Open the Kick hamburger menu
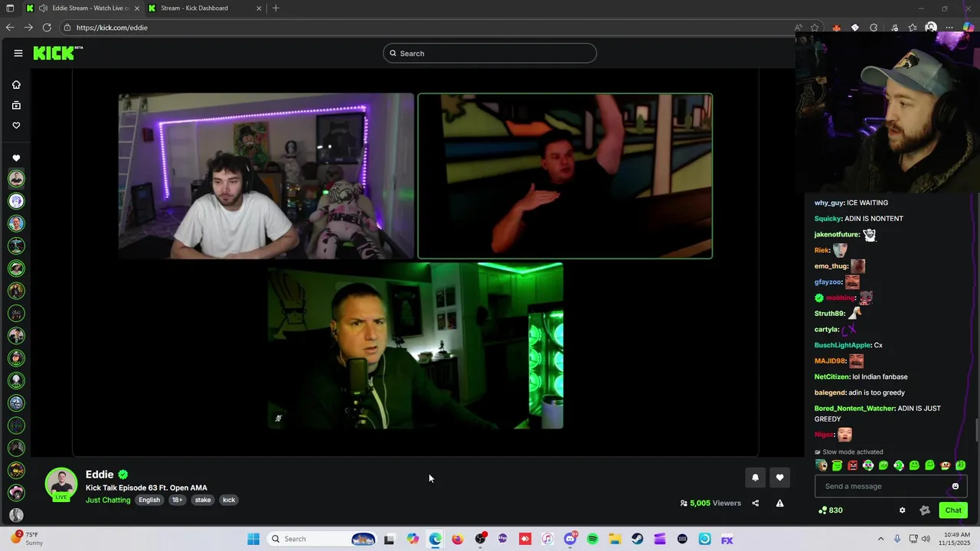The width and height of the screenshot is (980, 551). pyautogui.click(x=18, y=53)
